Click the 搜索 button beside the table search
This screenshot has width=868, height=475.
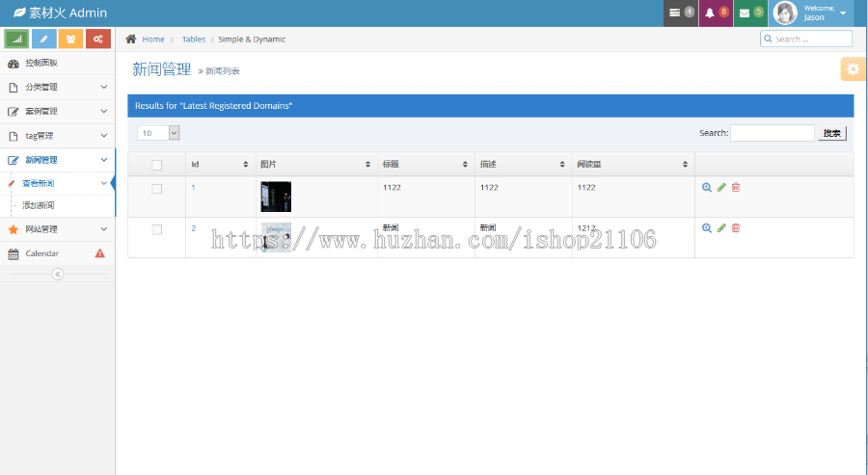832,133
